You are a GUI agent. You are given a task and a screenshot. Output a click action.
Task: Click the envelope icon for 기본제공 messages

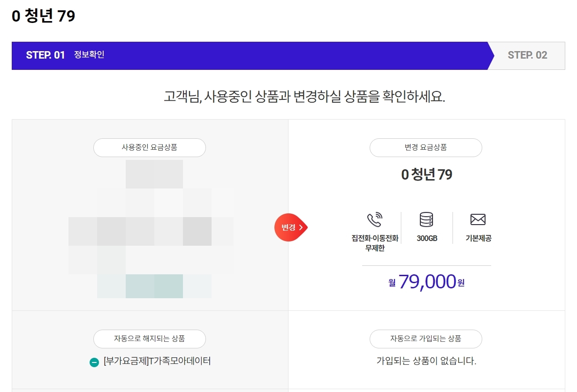478,219
